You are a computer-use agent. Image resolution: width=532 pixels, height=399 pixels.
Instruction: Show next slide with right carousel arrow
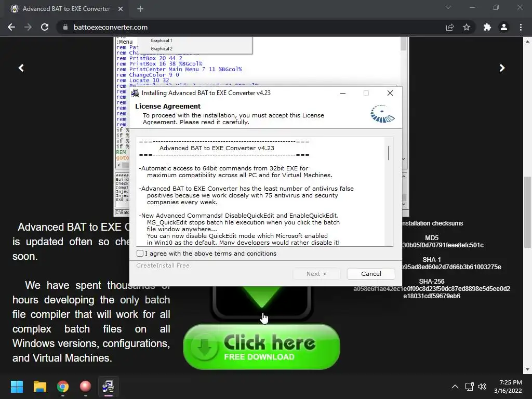tap(502, 68)
